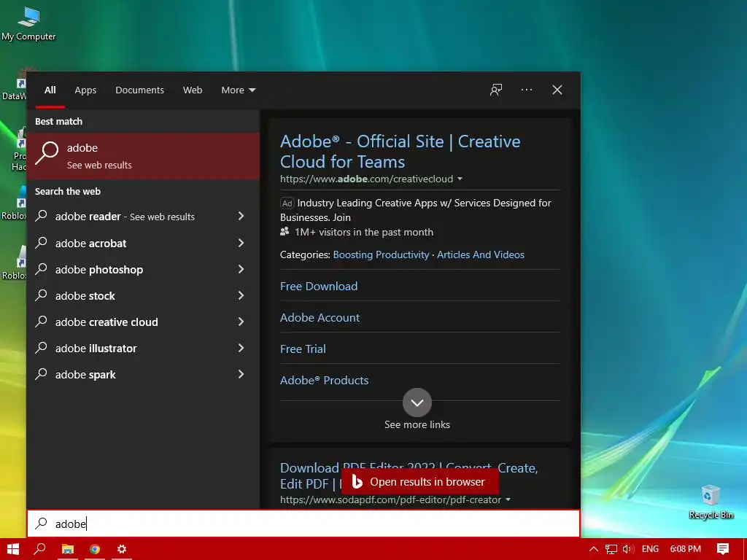
Task: Click Open results in browser button
Action: coord(420,482)
